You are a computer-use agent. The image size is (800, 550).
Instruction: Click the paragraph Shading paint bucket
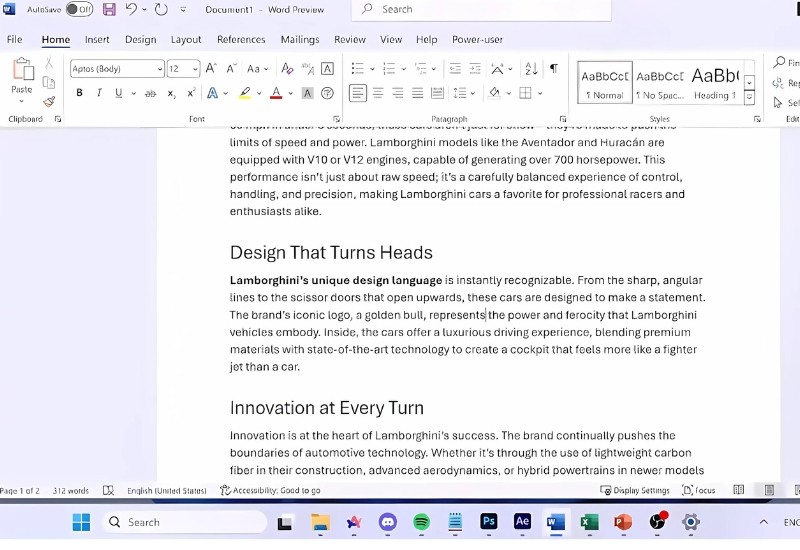(495, 93)
